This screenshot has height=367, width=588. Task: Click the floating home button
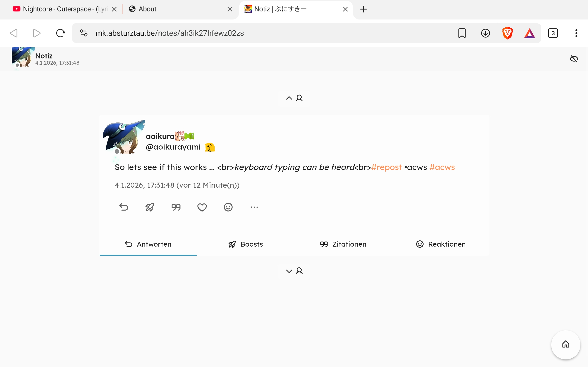click(566, 344)
